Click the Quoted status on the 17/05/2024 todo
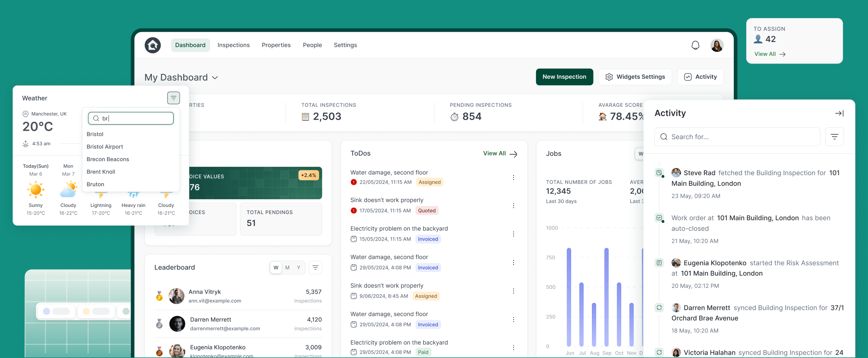The width and height of the screenshot is (868, 358). (x=427, y=211)
